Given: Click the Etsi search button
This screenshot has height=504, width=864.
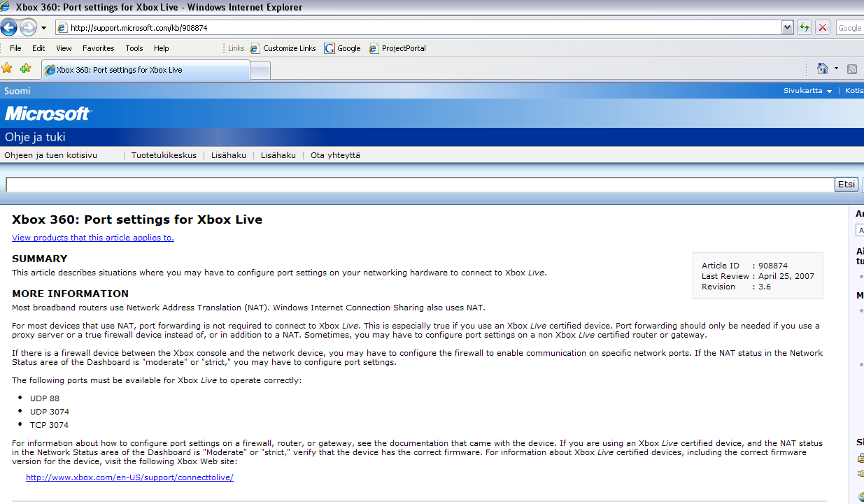Looking at the screenshot, I should (847, 185).
